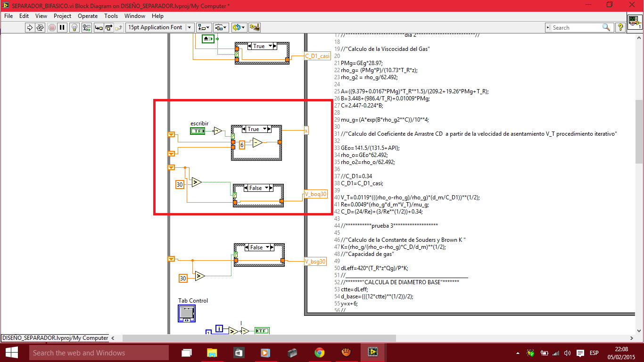The height and width of the screenshot is (362, 644).
Task: Open the Operate menu
Action: coord(88,16)
